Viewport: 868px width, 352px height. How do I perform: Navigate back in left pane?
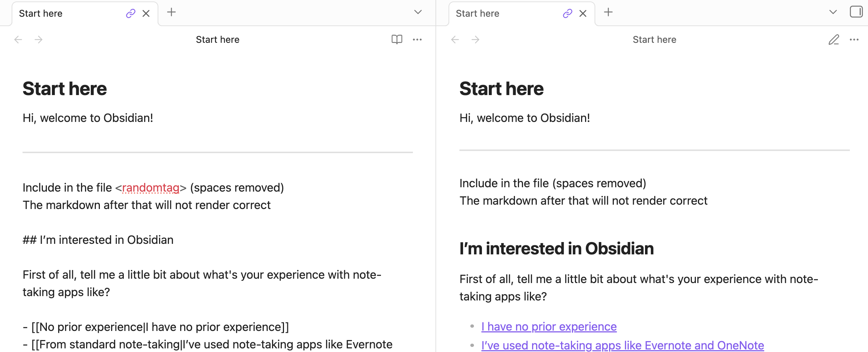click(x=18, y=40)
